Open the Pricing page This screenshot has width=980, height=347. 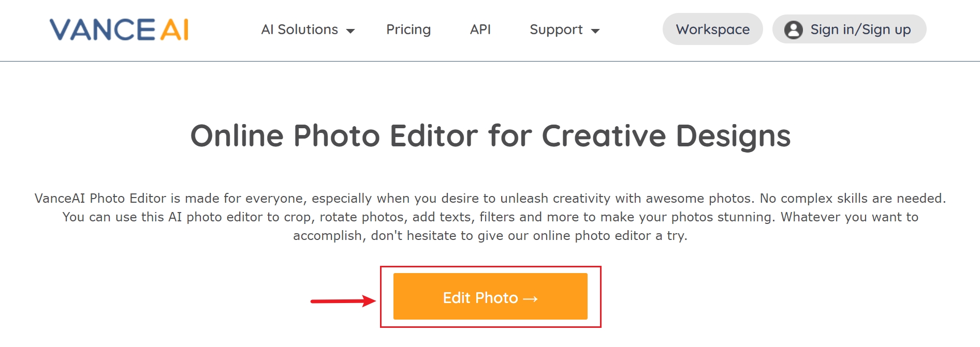(408, 30)
